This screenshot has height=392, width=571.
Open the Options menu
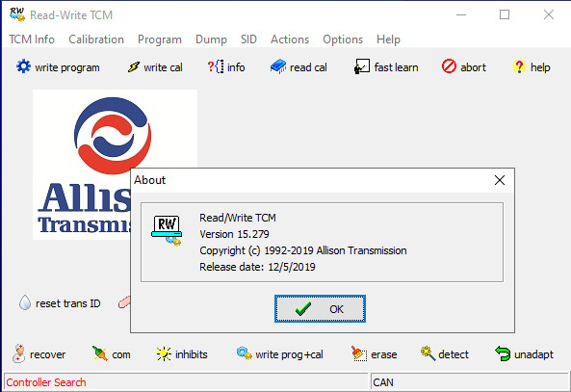pos(343,39)
